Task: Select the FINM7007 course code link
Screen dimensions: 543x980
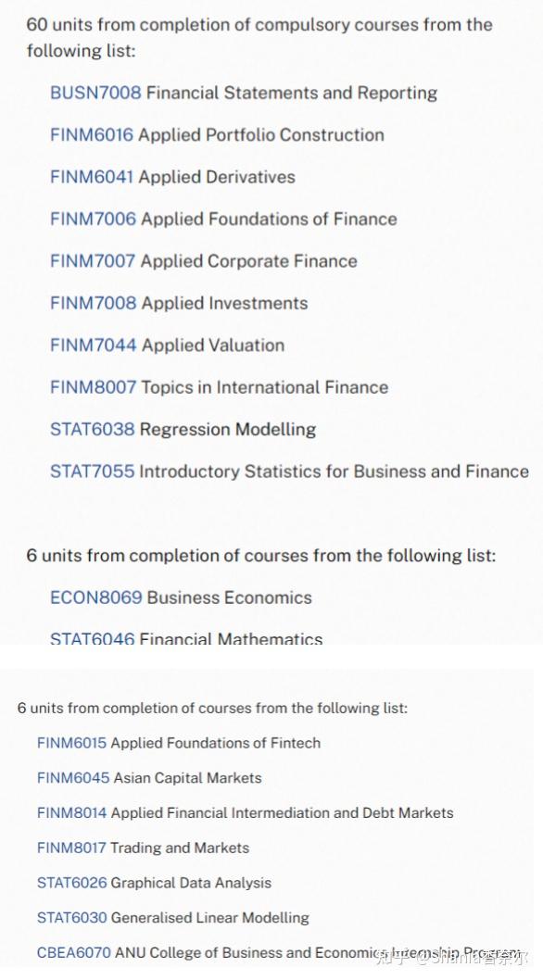Action: [x=93, y=260]
